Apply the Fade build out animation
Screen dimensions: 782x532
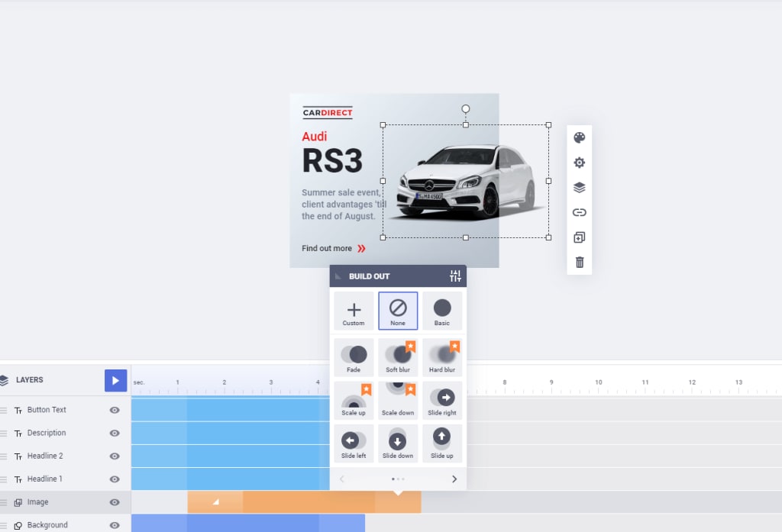point(354,357)
